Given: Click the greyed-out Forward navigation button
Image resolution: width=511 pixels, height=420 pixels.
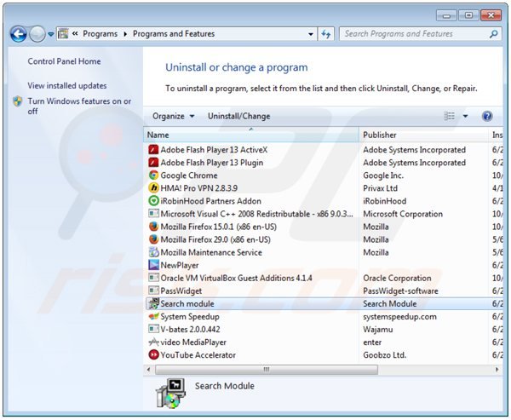Looking at the screenshot, I should [37, 33].
